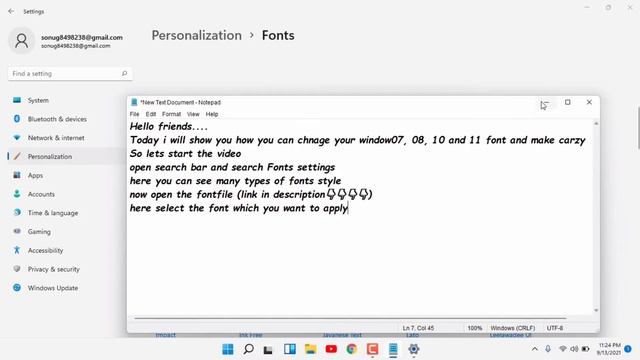Click the 'Hello friends....' text line

click(x=169, y=126)
